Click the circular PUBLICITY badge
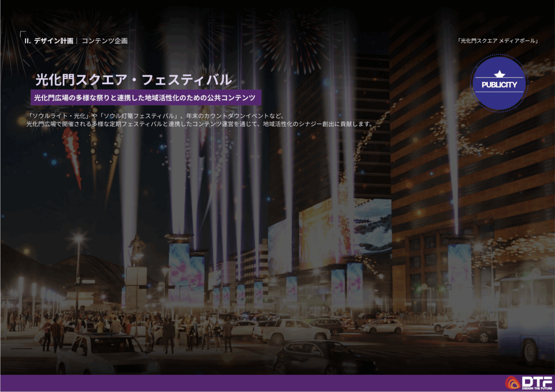 (x=499, y=84)
